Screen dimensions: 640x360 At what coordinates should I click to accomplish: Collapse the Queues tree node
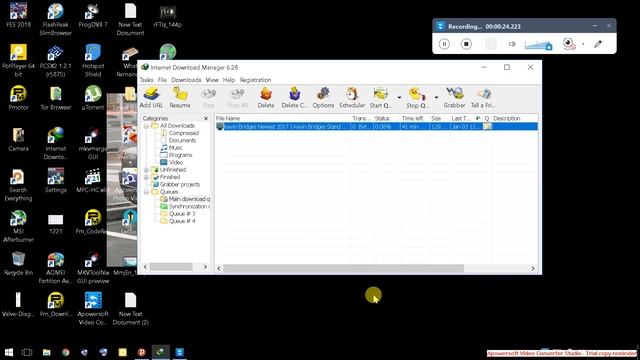(x=146, y=192)
